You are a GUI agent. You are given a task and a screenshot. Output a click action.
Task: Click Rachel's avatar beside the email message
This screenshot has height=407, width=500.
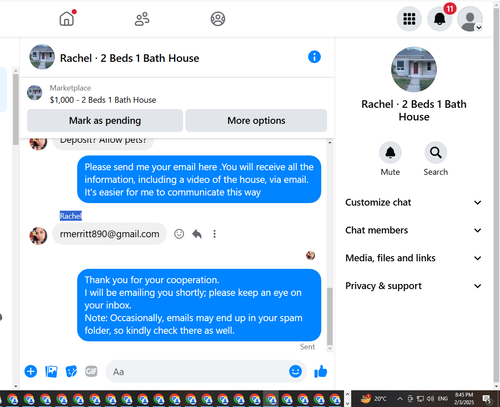38,236
